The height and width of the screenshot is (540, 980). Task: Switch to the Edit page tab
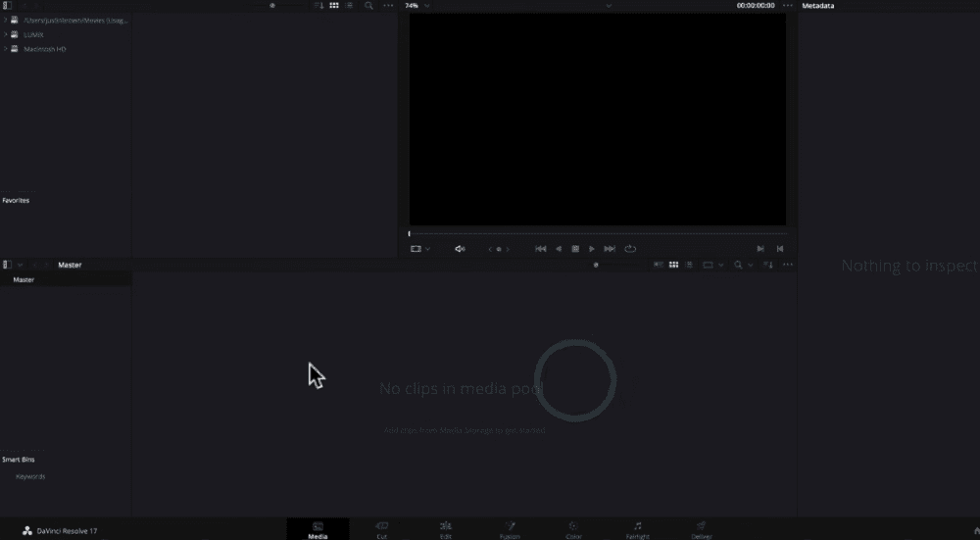(x=446, y=530)
